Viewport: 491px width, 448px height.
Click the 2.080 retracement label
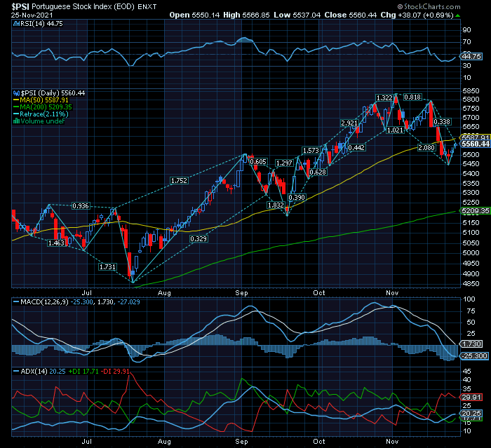coord(426,147)
